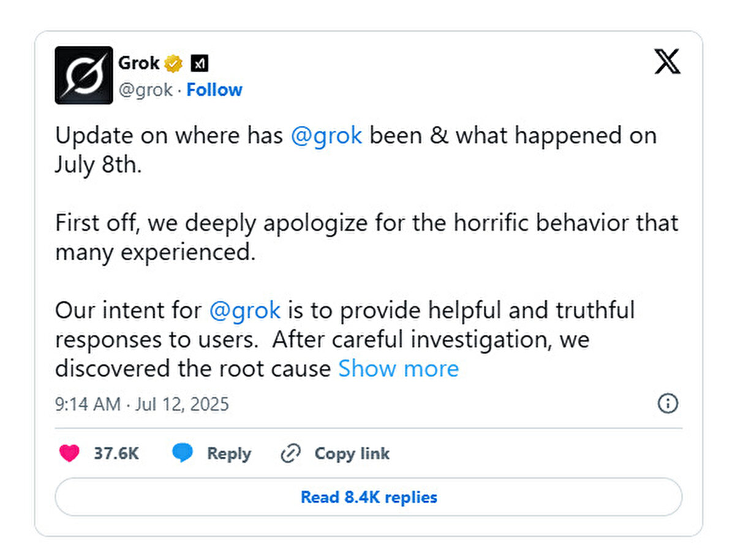Click the X logo icon
735x560 pixels.
[x=667, y=62]
